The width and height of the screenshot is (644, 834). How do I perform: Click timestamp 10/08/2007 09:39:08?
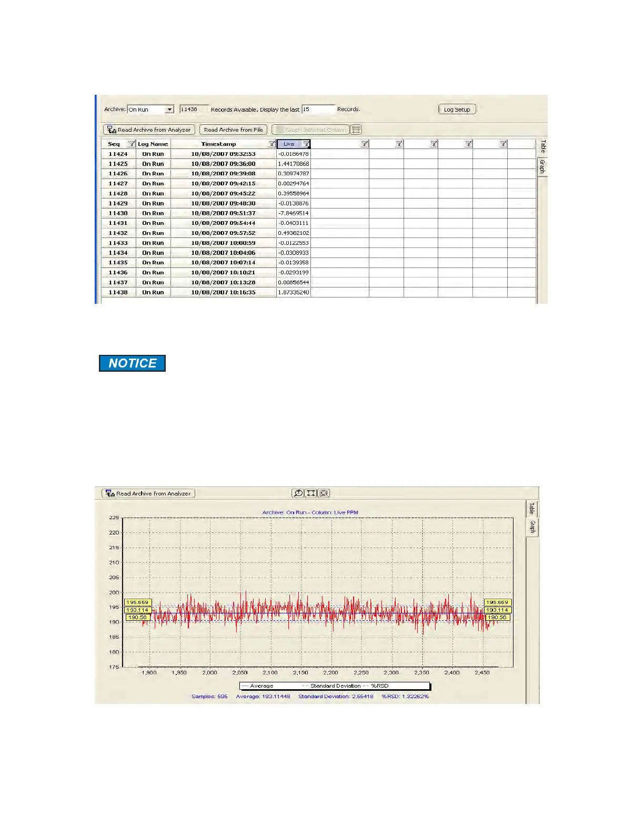[223, 174]
